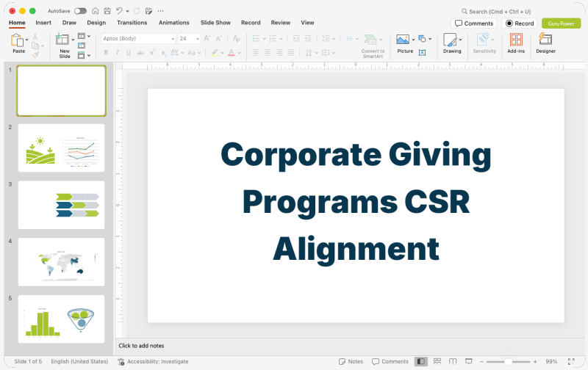Select the Format Painter brush
Screen dimensions: 588x370
point(35,55)
